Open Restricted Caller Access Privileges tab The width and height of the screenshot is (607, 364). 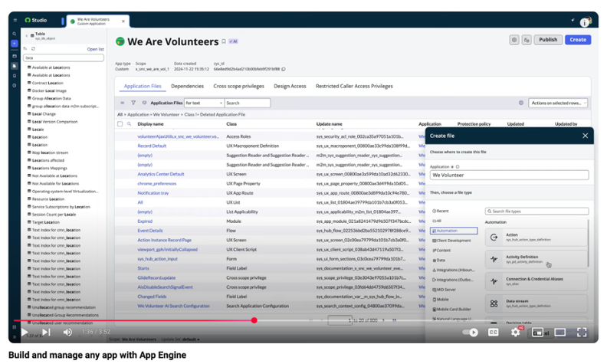(354, 86)
